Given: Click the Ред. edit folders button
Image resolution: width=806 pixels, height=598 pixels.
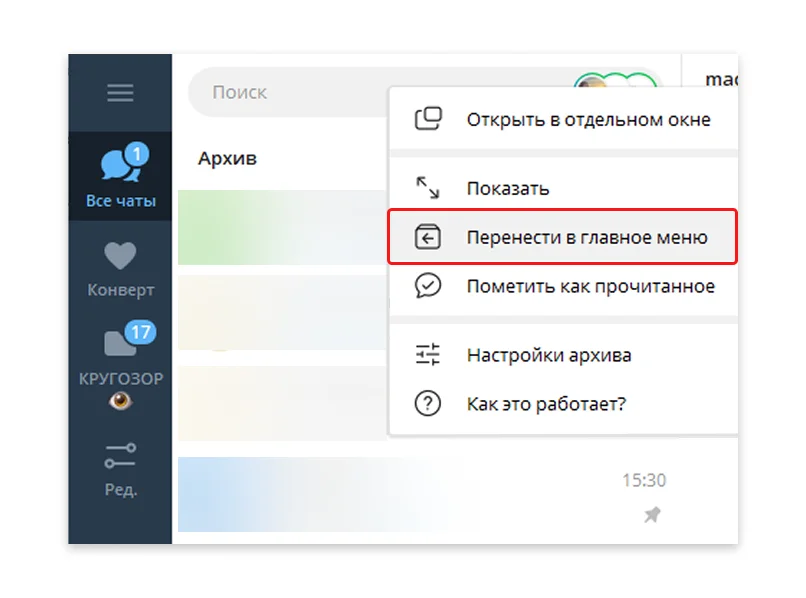Looking at the screenshot, I should coord(120,469).
